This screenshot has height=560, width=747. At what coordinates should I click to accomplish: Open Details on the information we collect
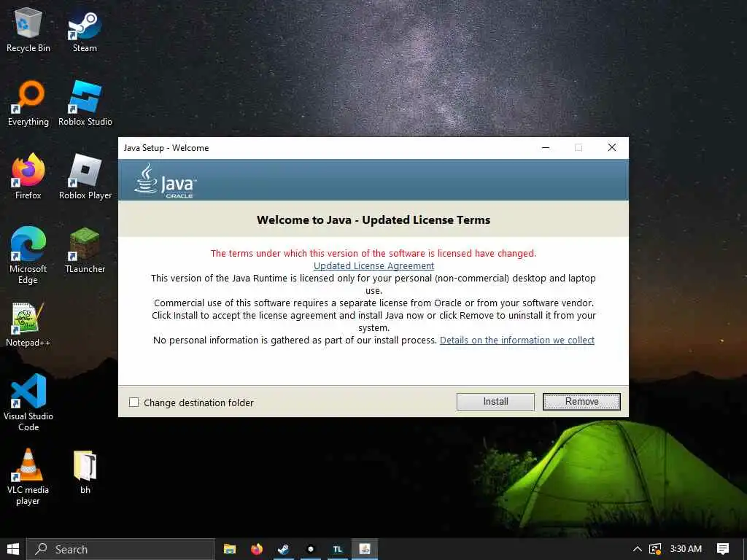point(517,340)
